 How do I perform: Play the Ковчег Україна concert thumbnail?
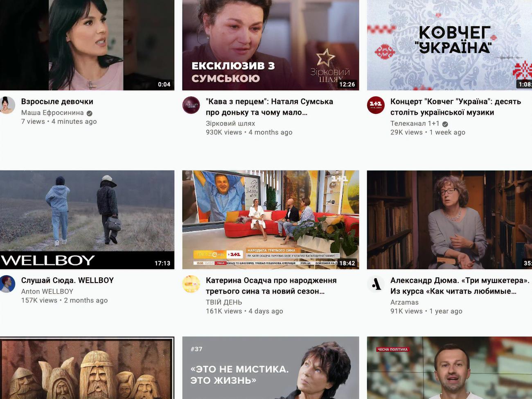click(x=449, y=45)
